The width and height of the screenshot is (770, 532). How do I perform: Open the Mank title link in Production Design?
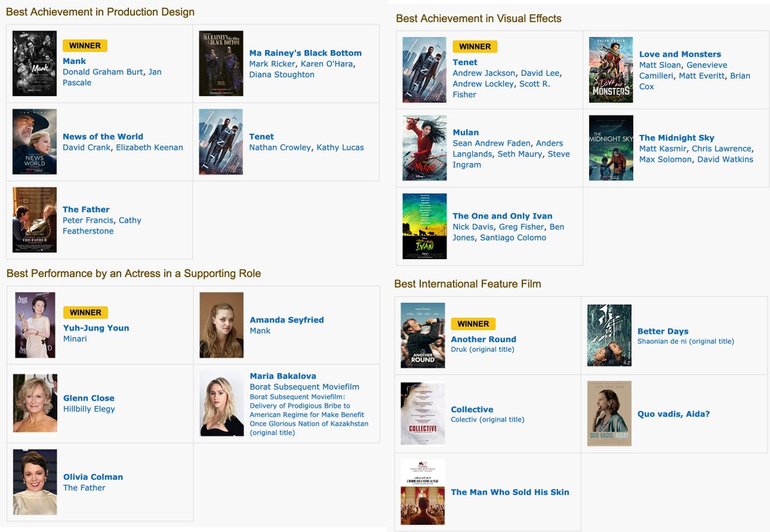click(x=74, y=61)
